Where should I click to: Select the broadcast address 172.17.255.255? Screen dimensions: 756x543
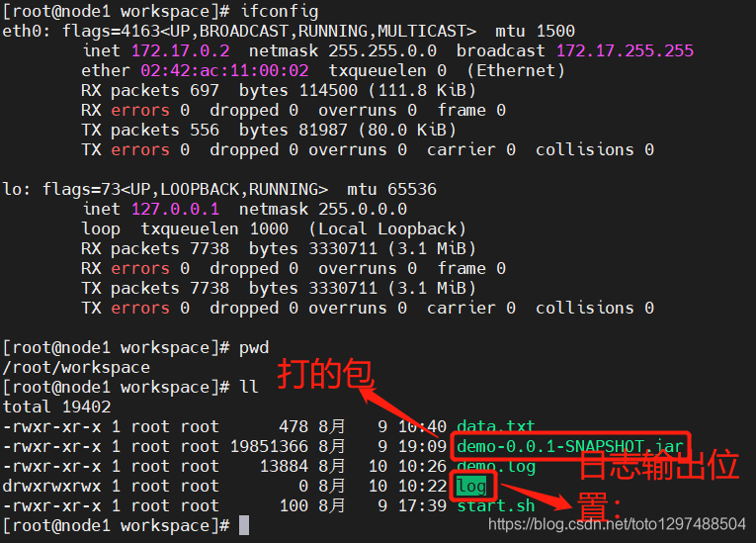(x=625, y=50)
